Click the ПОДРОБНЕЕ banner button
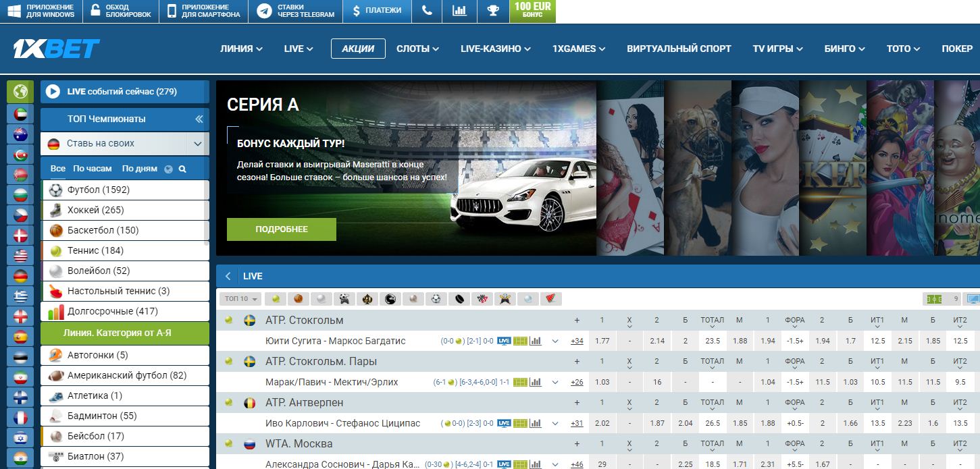Screen dimensions: 980x469 click(282, 229)
